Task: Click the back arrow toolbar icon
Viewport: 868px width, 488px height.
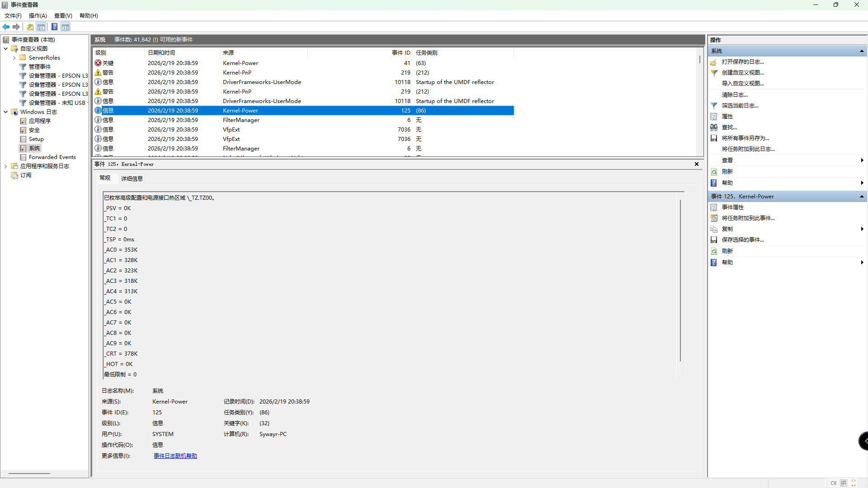Action: (x=6, y=27)
